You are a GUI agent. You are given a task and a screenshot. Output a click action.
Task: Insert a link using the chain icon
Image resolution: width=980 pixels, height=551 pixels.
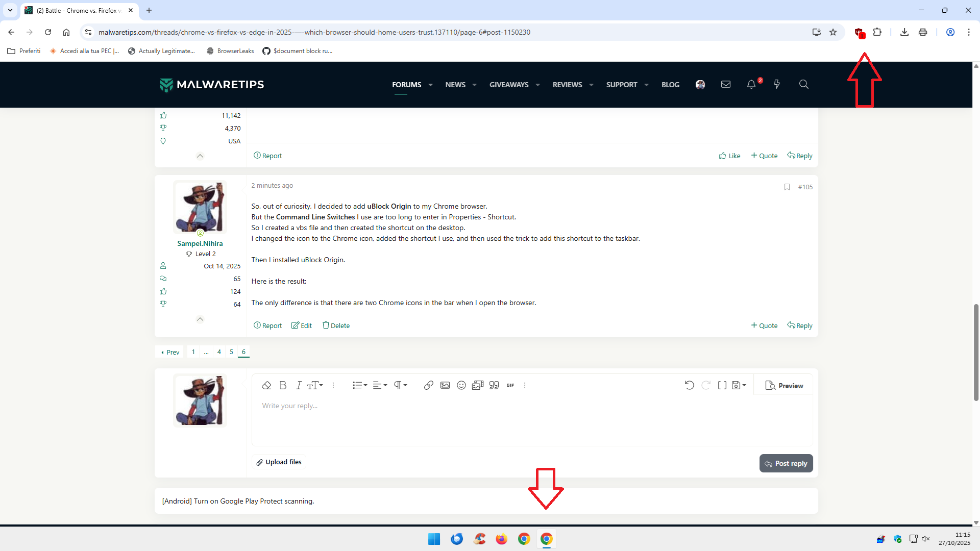tap(429, 385)
